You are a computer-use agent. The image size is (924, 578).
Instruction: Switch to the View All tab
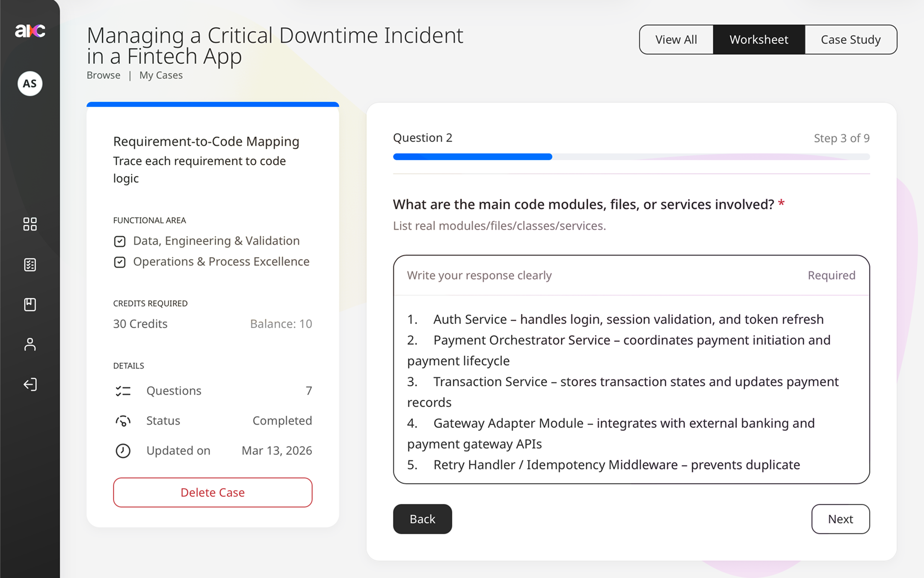point(676,39)
